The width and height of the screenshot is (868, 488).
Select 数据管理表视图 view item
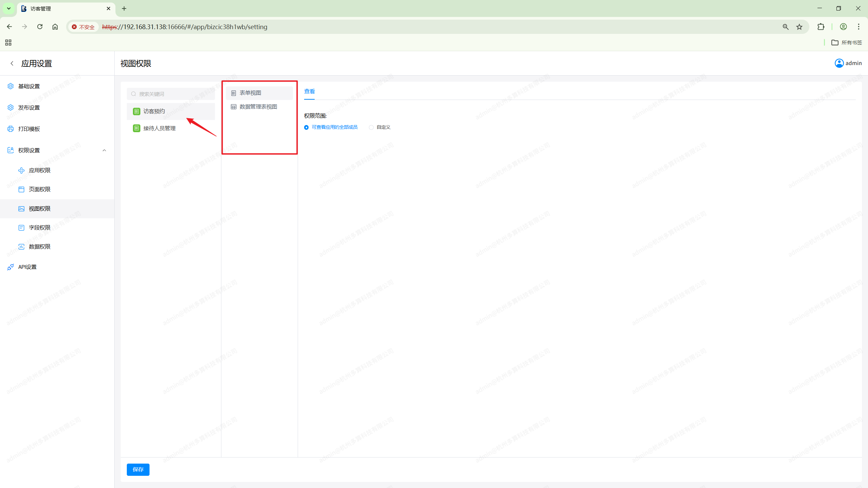click(x=258, y=107)
